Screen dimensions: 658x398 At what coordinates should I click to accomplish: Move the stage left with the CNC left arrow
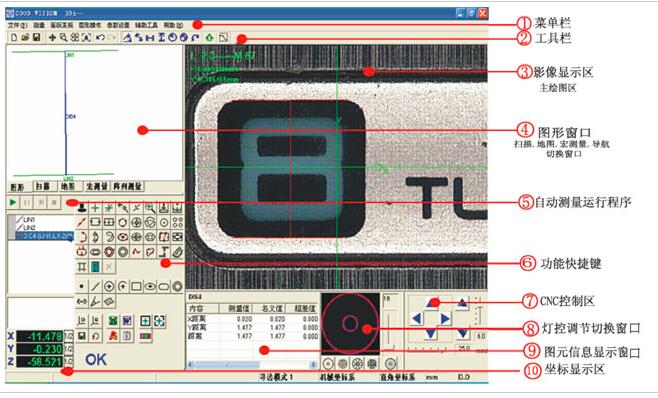(416, 319)
